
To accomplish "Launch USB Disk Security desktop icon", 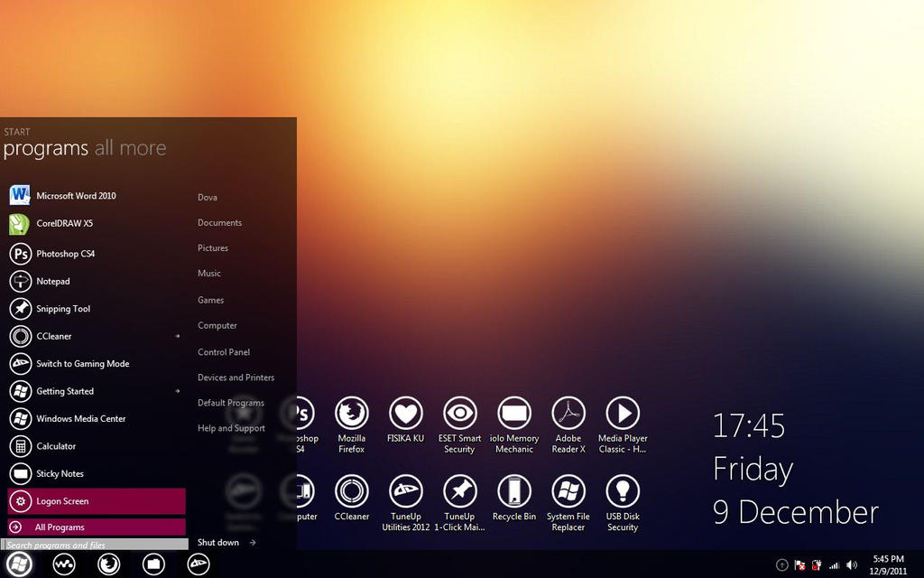I will coord(623,503).
